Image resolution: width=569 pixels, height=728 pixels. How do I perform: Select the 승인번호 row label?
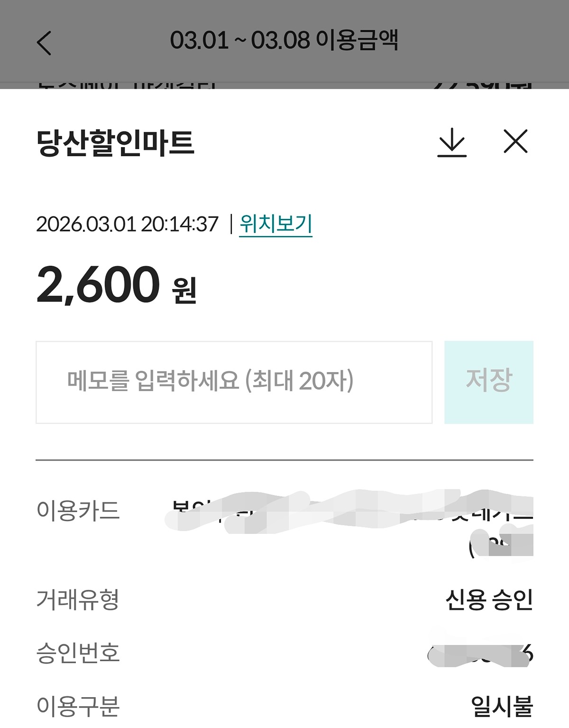[78, 653]
